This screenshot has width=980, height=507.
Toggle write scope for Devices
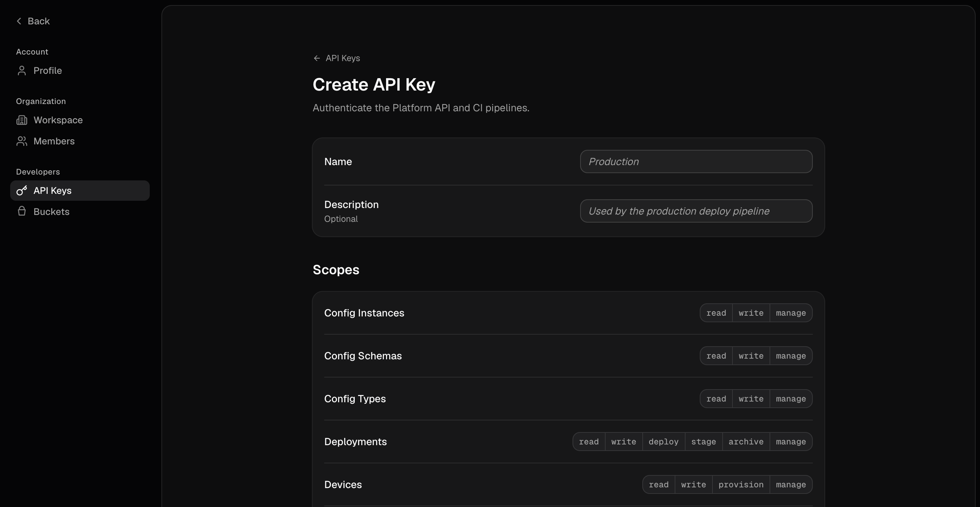[694, 484]
